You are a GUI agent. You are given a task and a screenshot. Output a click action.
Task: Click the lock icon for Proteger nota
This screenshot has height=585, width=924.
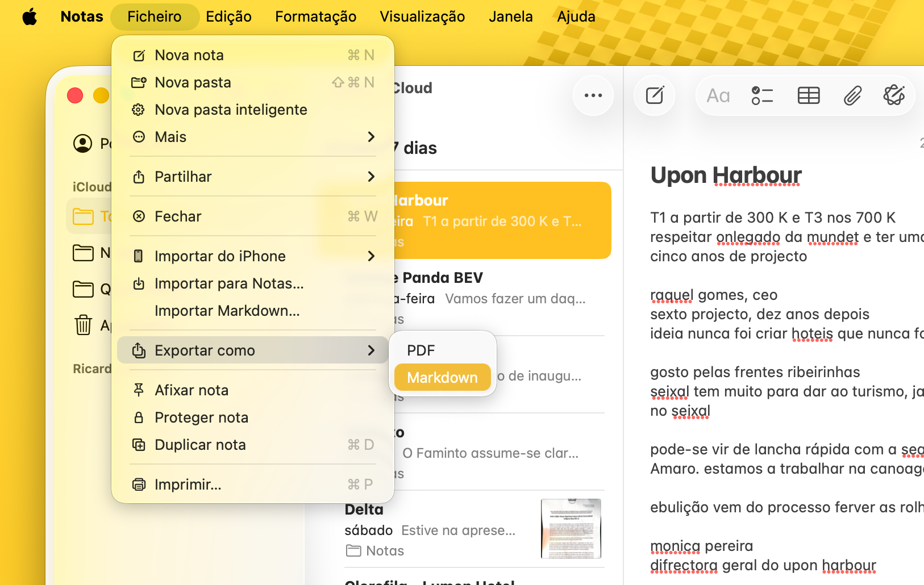pos(139,417)
